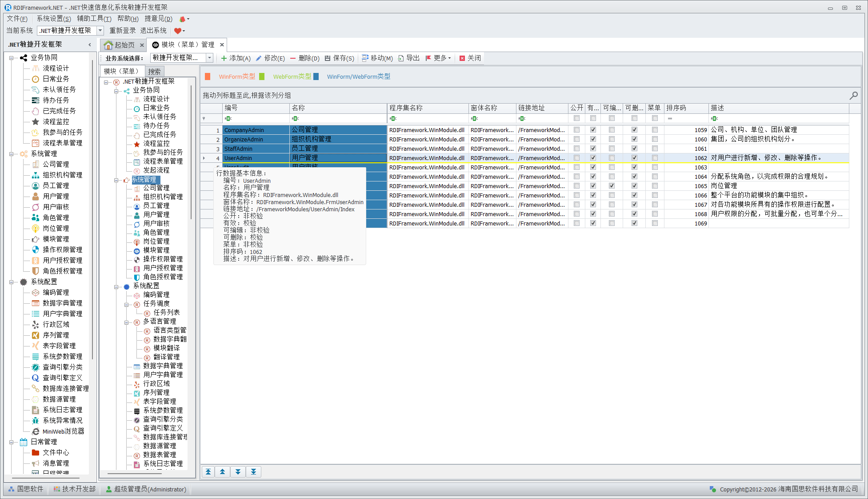Toggle 菜单 checkbox for UserAdmin row
The height and width of the screenshot is (499, 868).
click(x=655, y=158)
